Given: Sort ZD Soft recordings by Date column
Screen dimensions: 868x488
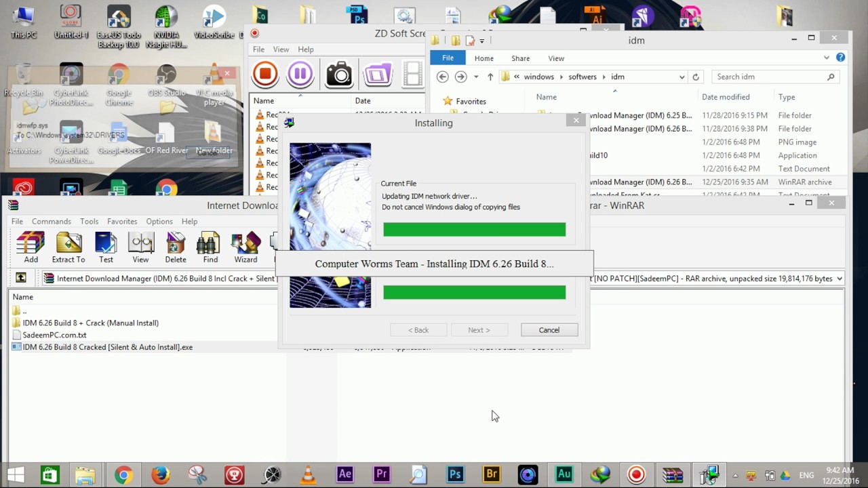Looking at the screenshot, I should pyautogui.click(x=363, y=101).
